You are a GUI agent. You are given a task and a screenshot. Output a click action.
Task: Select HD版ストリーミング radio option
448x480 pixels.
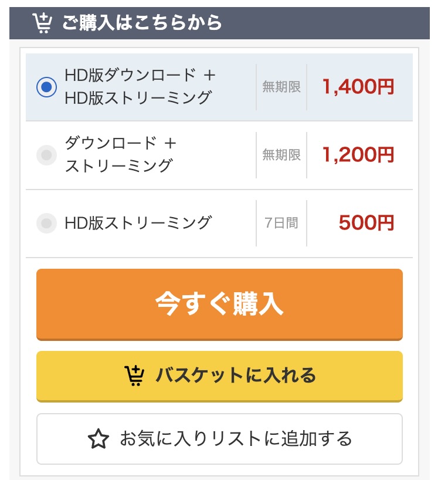[x=46, y=223]
